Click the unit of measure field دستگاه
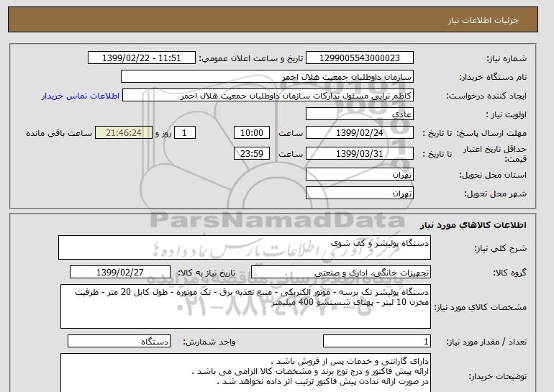The image size is (554, 392). click(119, 341)
